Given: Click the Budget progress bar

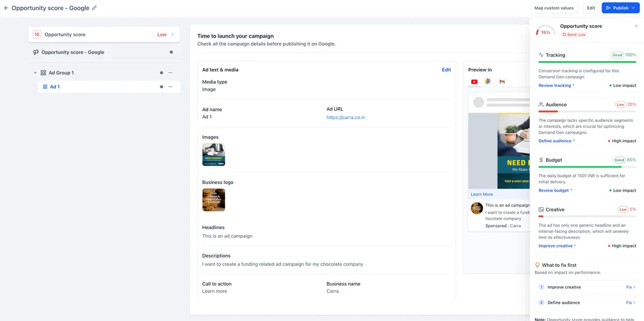Looking at the screenshot, I should [x=587, y=167].
